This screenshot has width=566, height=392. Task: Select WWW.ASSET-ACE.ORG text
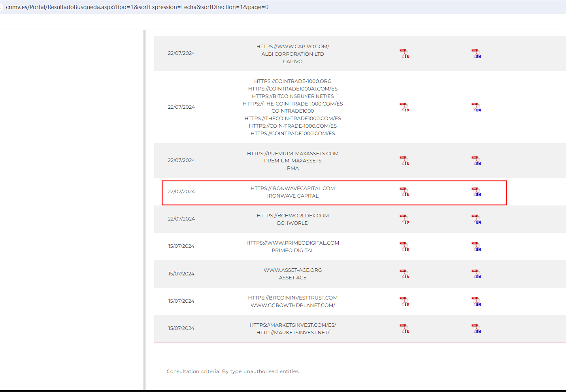pyautogui.click(x=293, y=270)
